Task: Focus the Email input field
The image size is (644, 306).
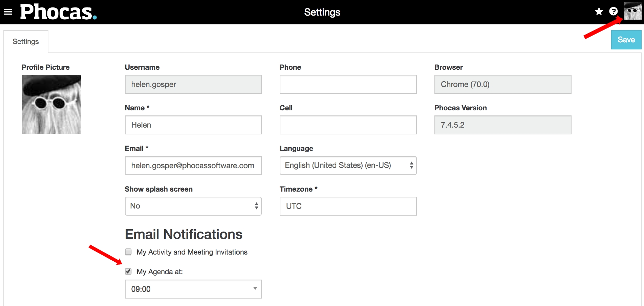Action: click(x=193, y=166)
